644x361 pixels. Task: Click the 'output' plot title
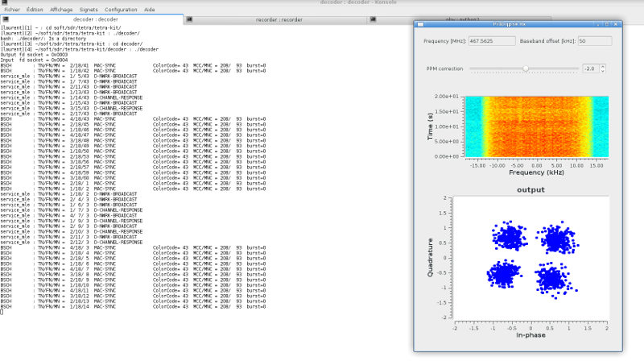530,190
